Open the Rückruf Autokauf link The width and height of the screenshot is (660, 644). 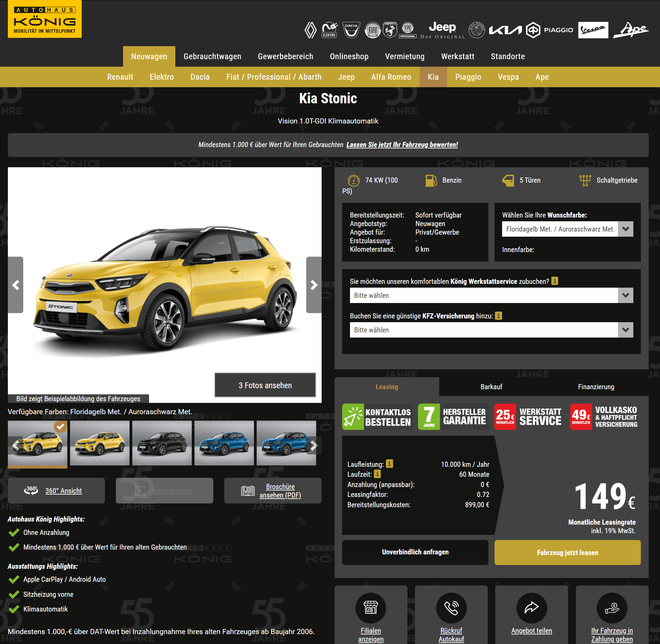pyautogui.click(x=451, y=635)
